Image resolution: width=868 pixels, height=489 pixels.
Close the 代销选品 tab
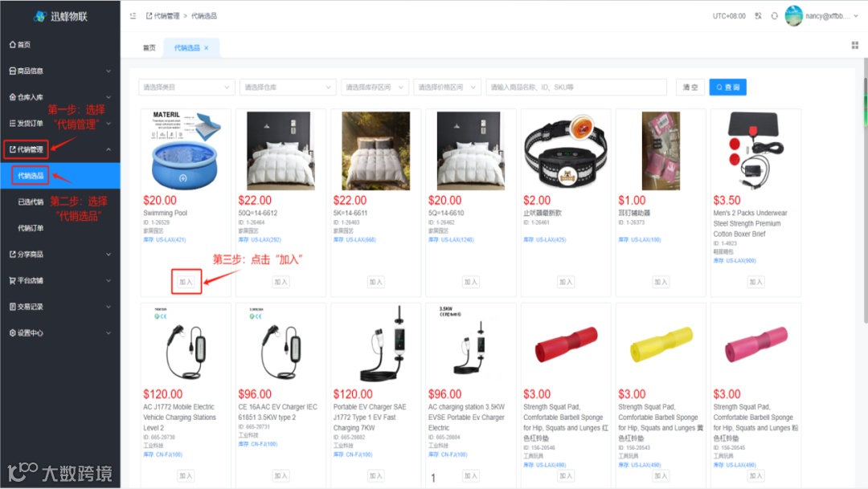[207, 48]
